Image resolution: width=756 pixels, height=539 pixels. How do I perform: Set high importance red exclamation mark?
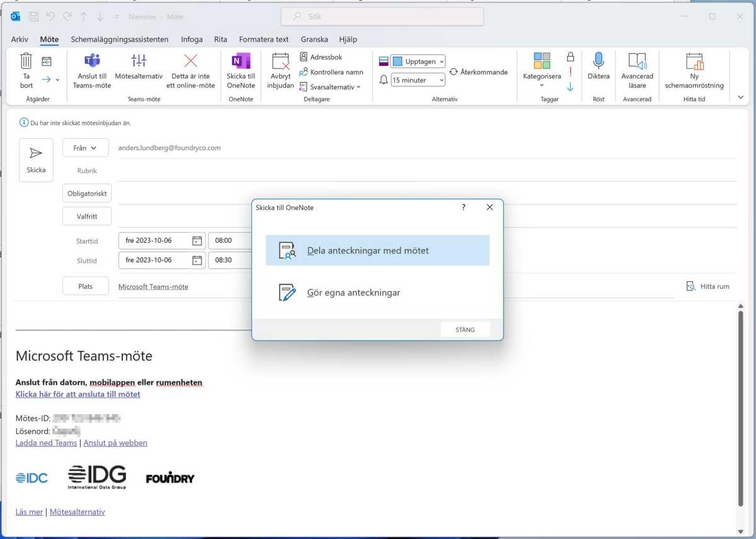coord(570,72)
